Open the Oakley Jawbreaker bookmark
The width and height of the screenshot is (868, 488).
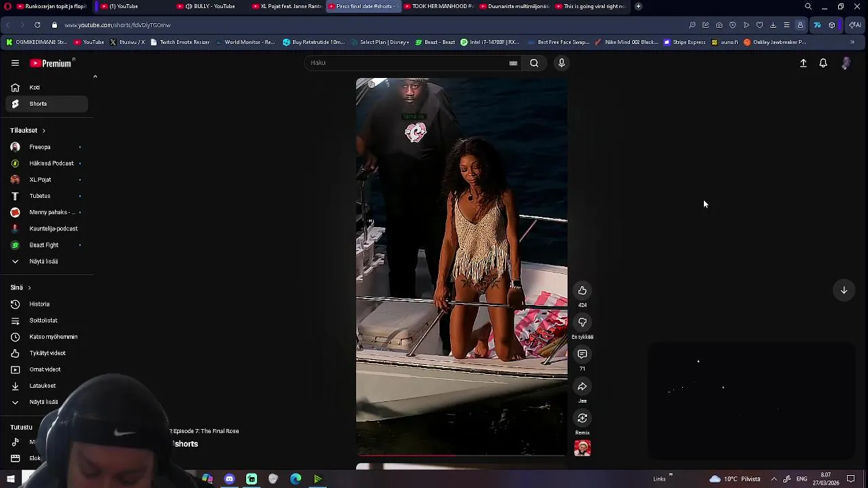click(x=775, y=42)
